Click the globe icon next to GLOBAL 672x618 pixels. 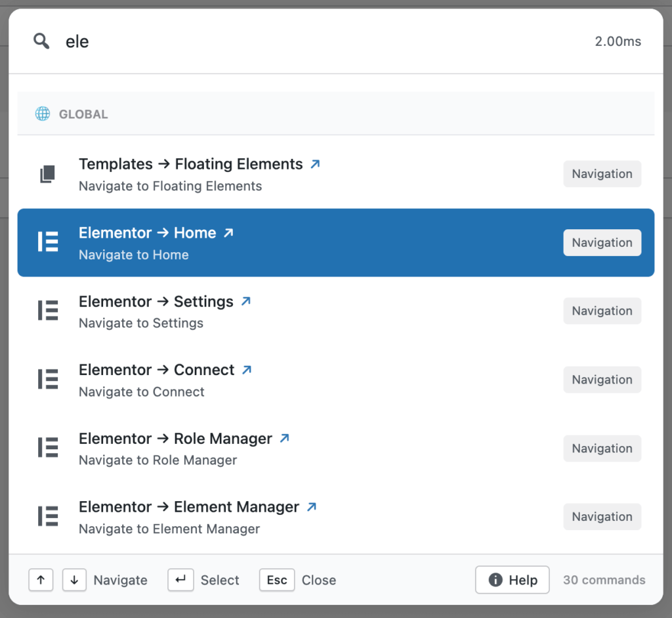point(42,113)
